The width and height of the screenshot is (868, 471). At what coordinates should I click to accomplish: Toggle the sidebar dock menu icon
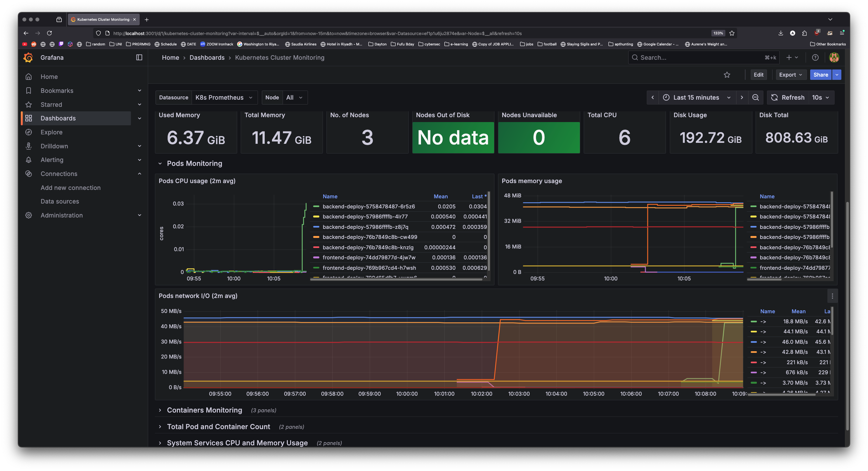[139, 57]
